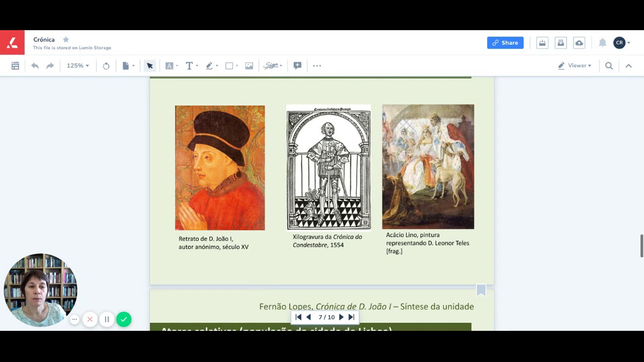Click the cloud upload icon

[x=579, y=43]
